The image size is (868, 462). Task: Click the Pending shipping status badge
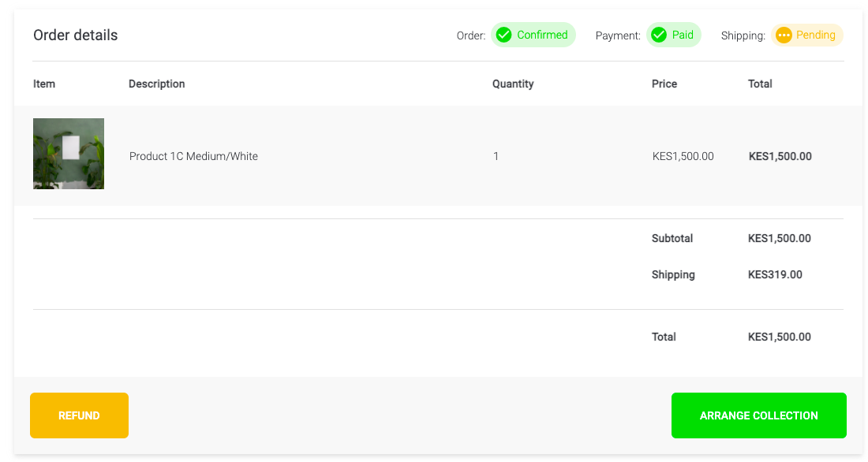point(807,35)
